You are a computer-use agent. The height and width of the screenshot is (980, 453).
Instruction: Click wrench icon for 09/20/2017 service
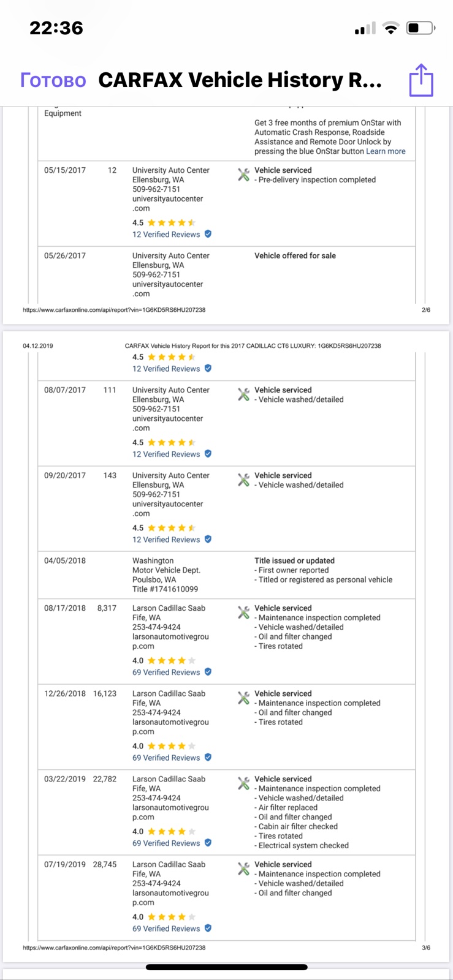coord(243,480)
